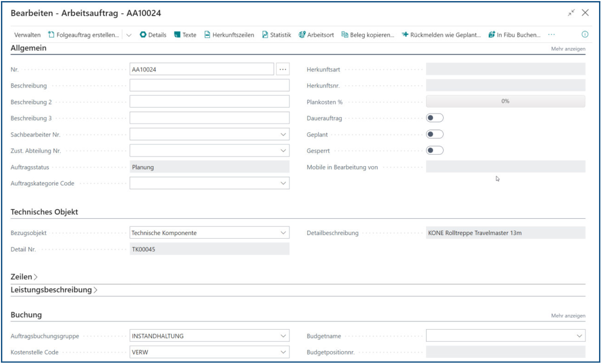Click the Plankosten % progress bar

(x=506, y=101)
